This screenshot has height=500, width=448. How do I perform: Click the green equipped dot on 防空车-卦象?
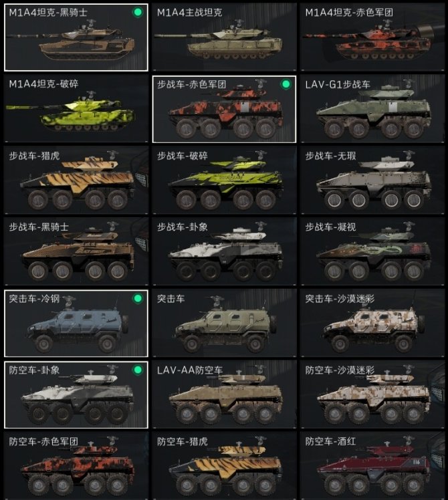138,370
